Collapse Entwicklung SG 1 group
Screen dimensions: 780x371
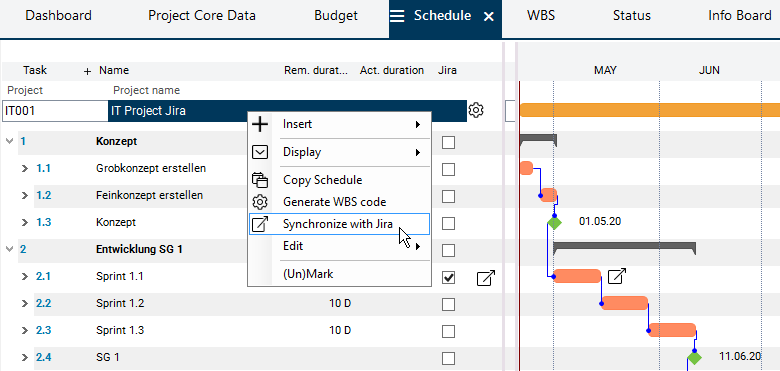pos(9,249)
